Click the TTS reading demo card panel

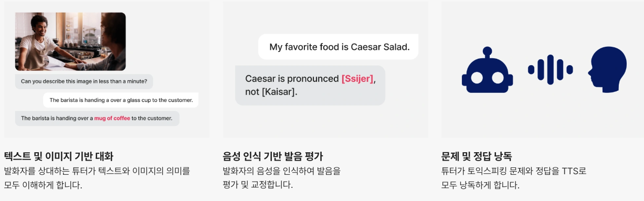click(543, 69)
